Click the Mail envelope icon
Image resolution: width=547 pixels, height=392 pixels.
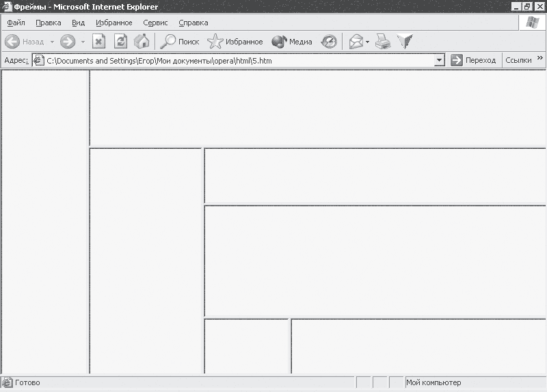coord(356,42)
